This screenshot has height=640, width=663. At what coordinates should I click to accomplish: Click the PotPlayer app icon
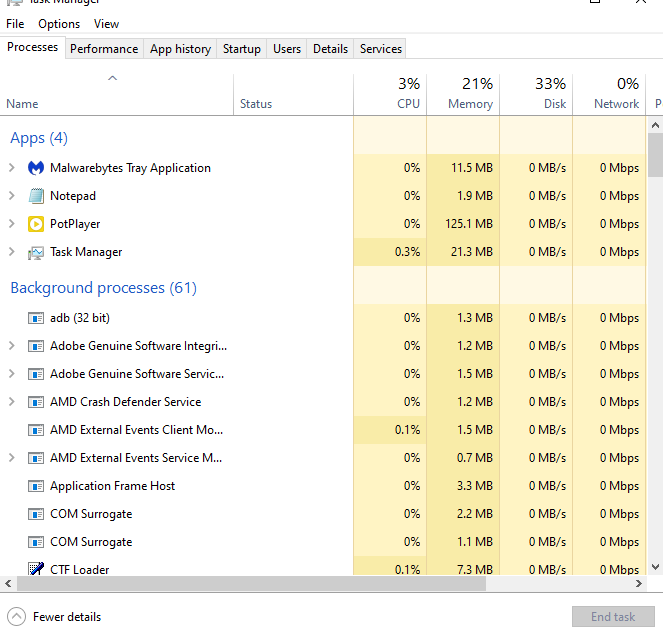tap(36, 224)
